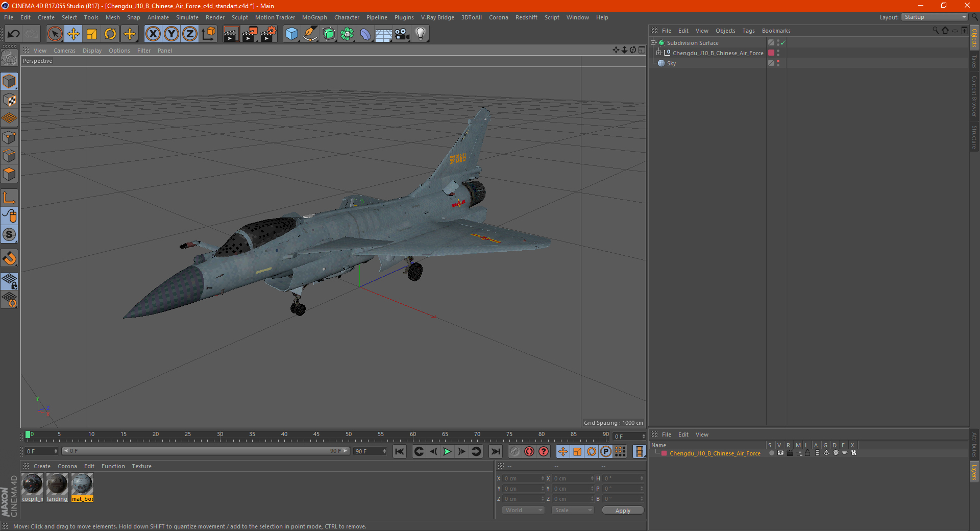Click the Camera object icon
980x531 pixels.
point(402,34)
